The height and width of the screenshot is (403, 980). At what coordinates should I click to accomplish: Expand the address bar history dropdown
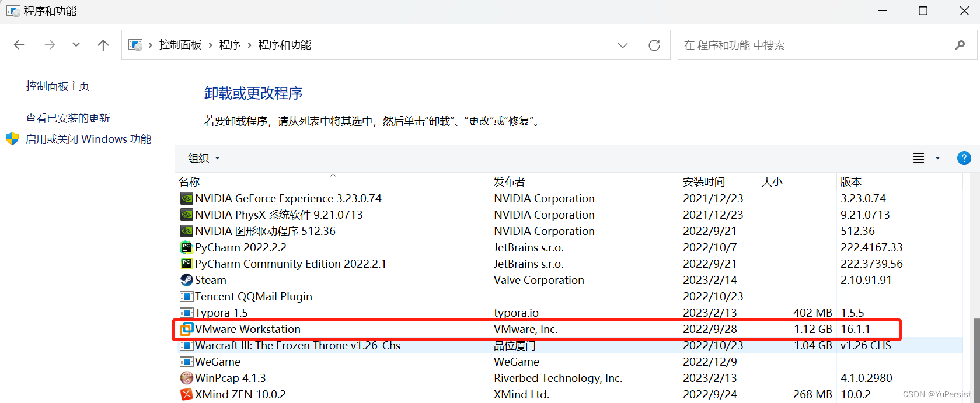click(623, 45)
